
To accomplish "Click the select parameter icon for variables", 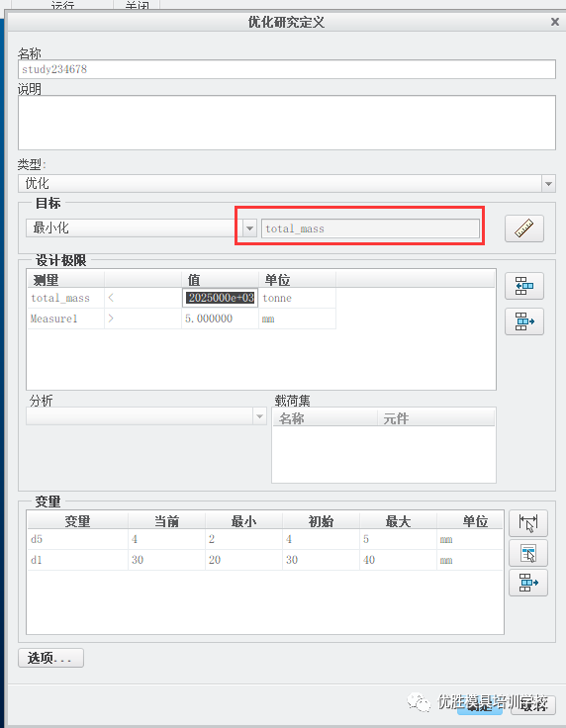I will tap(528, 553).
